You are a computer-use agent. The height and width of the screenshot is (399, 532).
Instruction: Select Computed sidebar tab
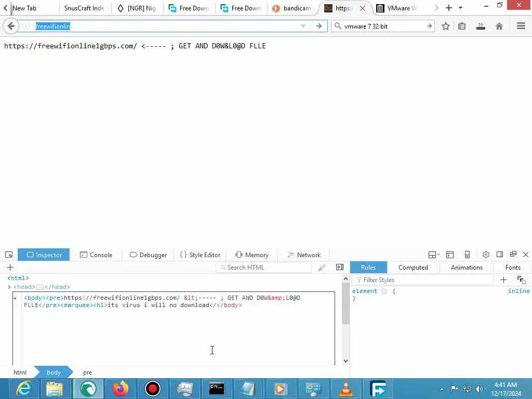(x=413, y=268)
